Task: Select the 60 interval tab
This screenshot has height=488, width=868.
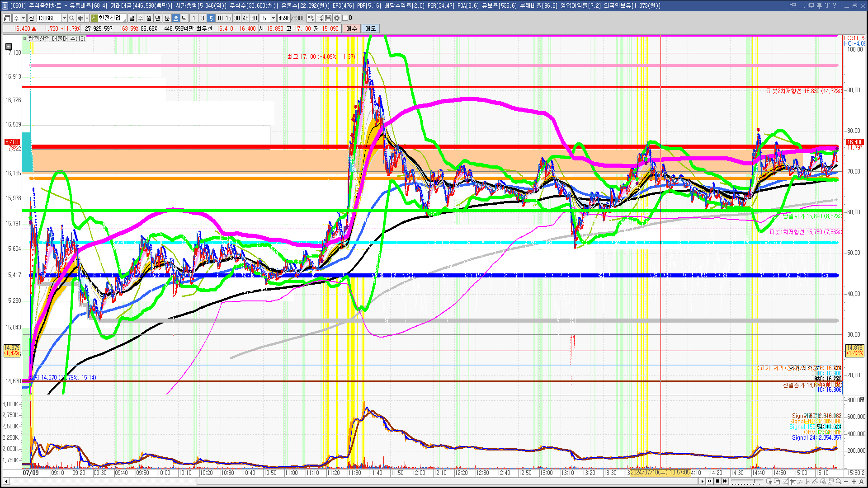Action: click(x=254, y=18)
